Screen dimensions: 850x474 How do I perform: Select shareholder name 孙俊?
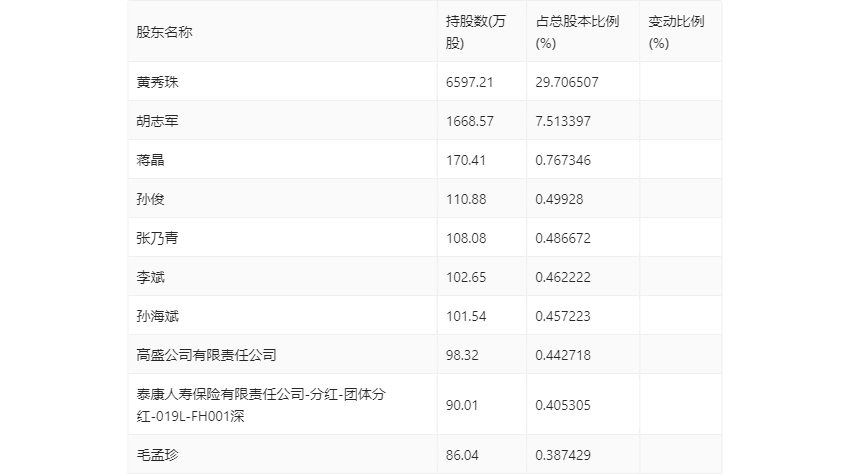point(150,199)
